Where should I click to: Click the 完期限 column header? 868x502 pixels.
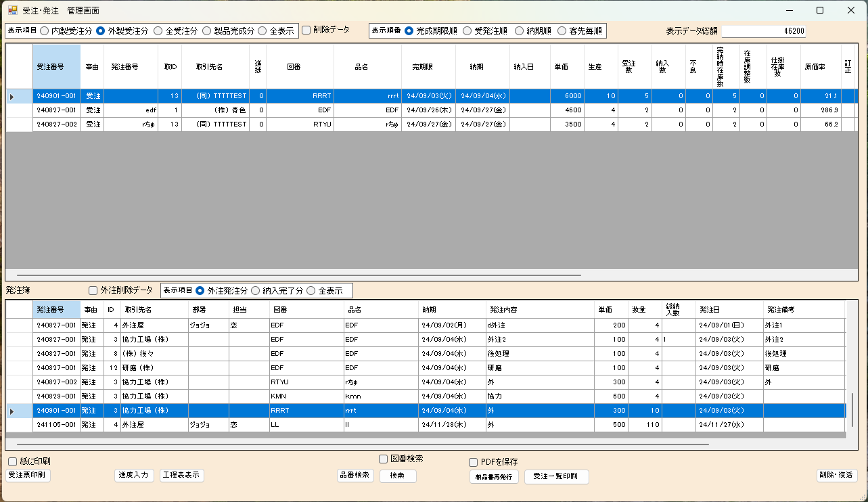click(428, 67)
